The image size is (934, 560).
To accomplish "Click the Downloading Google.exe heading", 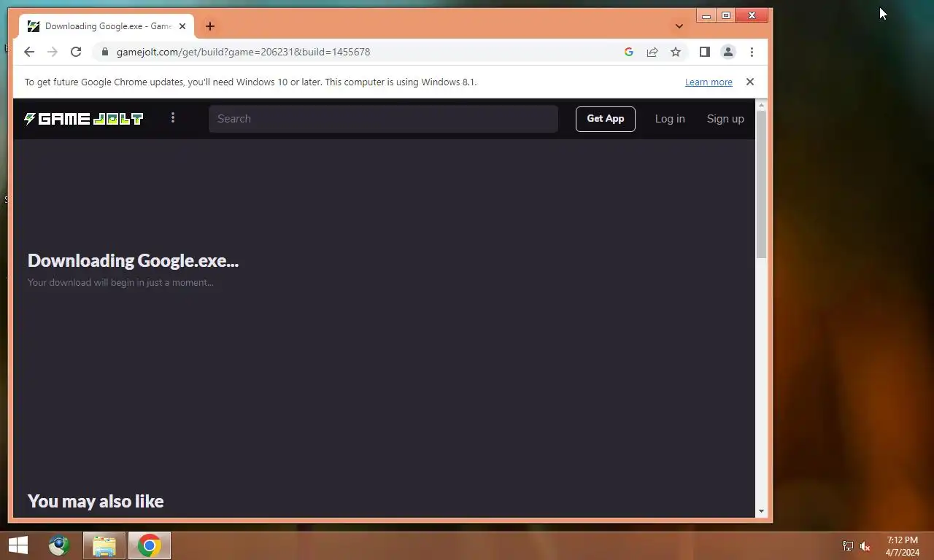I will click(x=134, y=260).
